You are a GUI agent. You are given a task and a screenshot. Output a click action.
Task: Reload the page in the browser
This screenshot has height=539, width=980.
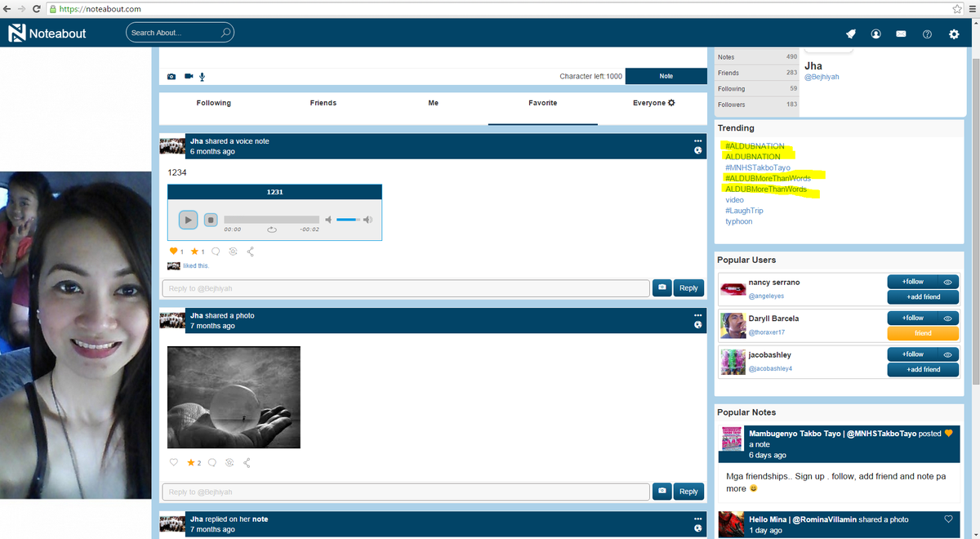(37, 8)
